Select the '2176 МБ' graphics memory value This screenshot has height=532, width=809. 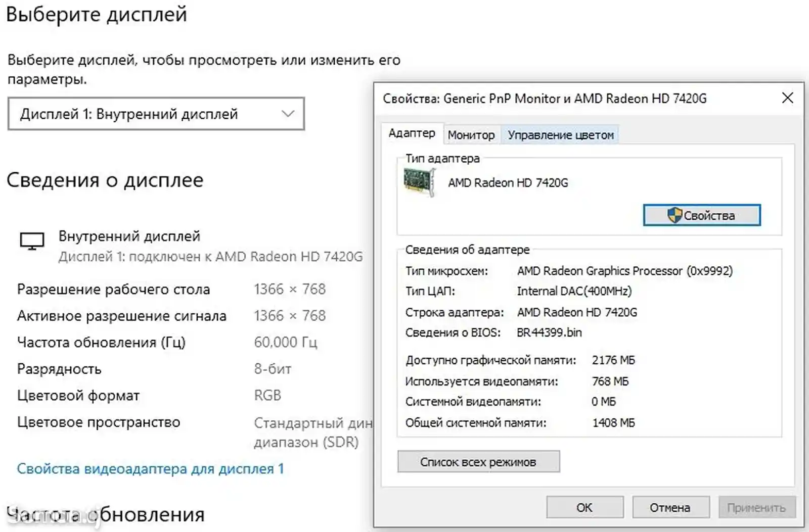pyautogui.click(x=613, y=360)
